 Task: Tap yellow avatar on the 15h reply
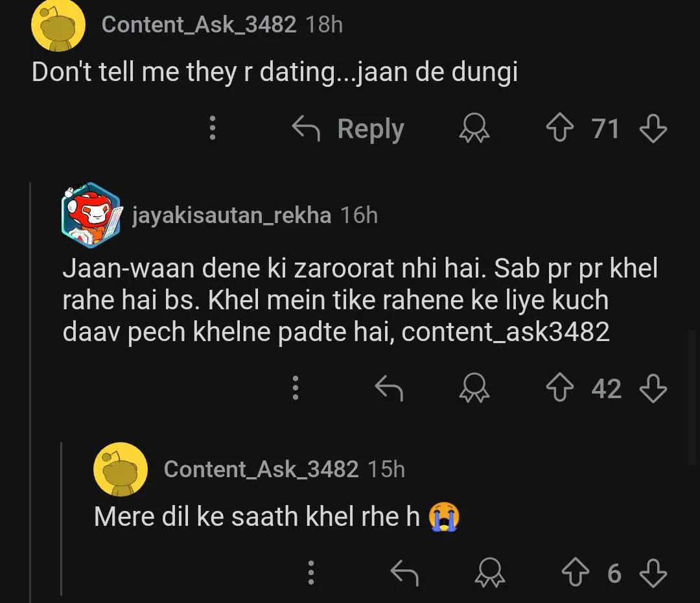121,469
